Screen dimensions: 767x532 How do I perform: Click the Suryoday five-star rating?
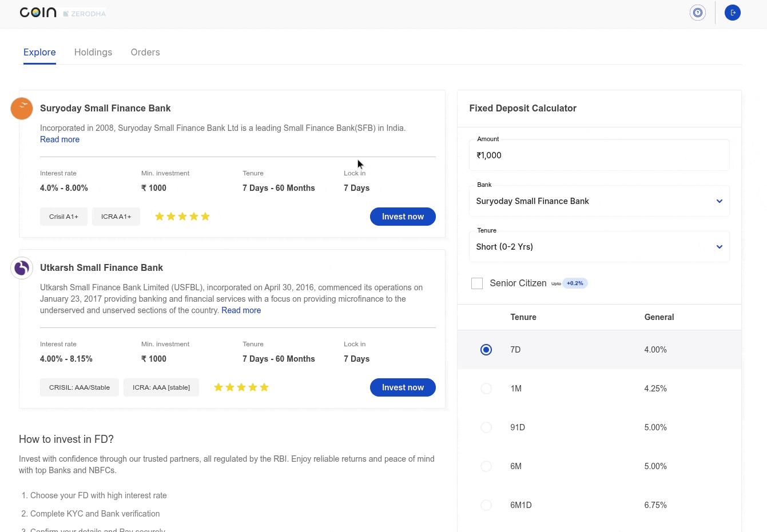pos(182,217)
